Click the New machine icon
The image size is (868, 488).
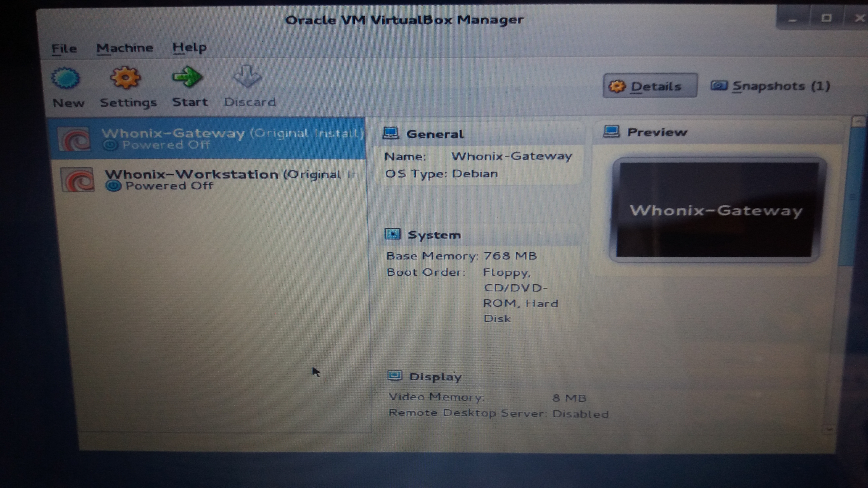tap(66, 78)
